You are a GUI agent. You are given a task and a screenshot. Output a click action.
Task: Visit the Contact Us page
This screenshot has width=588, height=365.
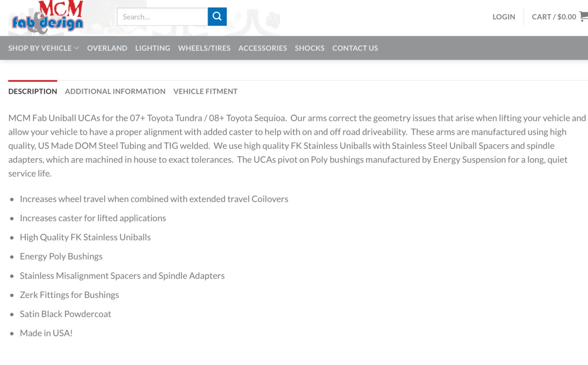(x=355, y=48)
